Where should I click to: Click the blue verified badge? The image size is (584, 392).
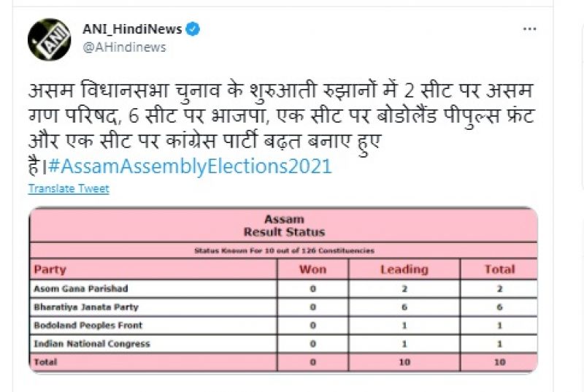click(193, 30)
